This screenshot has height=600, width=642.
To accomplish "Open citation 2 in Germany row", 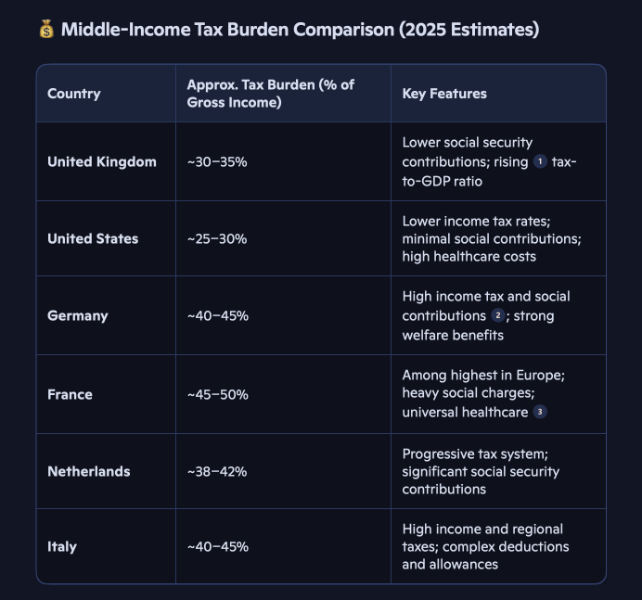I will click(x=498, y=316).
